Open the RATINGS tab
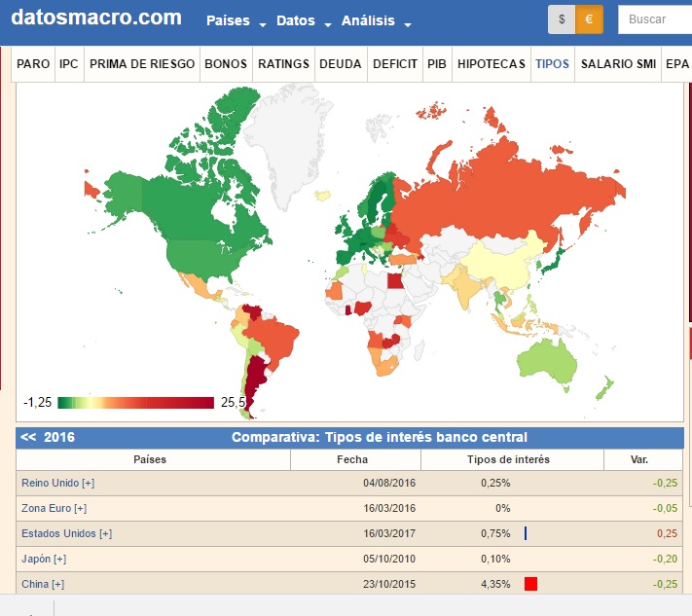Screen dimensions: 692x616 tap(284, 64)
